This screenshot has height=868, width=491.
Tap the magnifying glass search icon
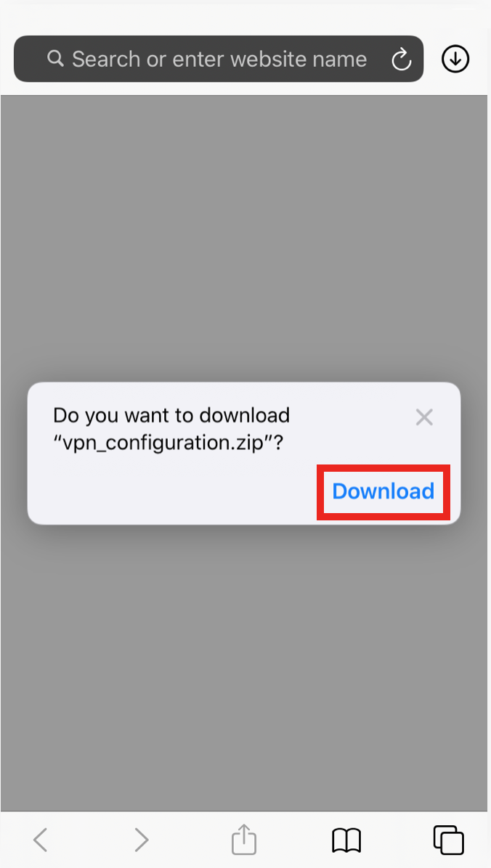coord(55,58)
